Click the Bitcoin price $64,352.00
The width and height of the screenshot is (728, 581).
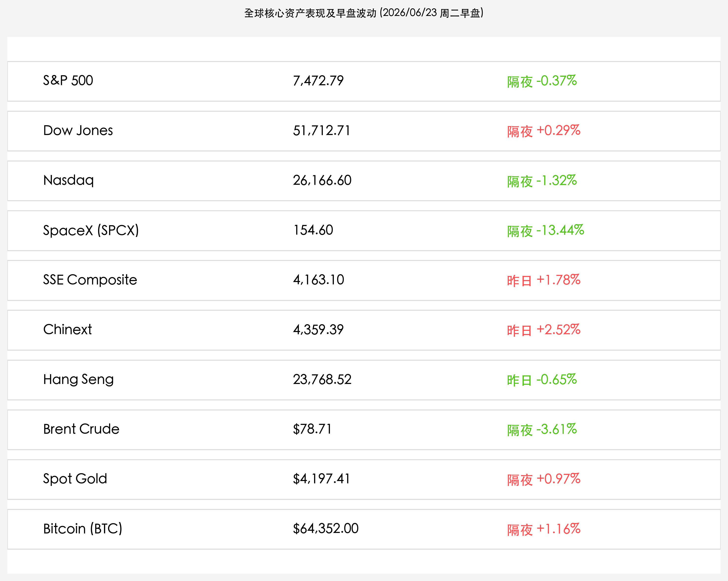[x=326, y=529]
